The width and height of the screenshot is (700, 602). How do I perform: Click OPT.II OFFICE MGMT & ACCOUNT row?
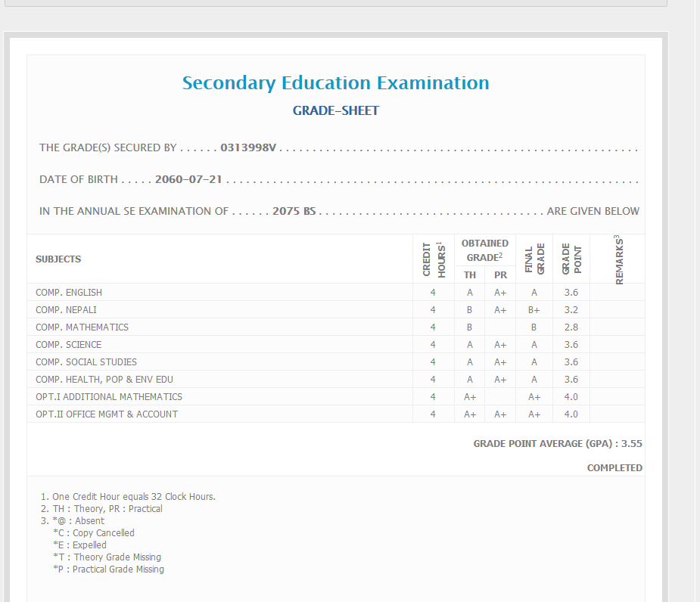pos(107,414)
